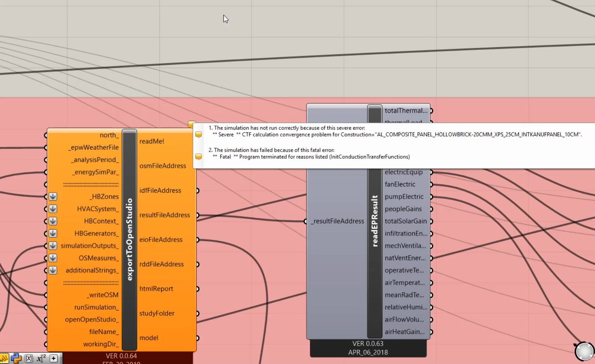Click the plus icon in bottom toolbar
Screen dimensions: 595x364
[53, 358]
